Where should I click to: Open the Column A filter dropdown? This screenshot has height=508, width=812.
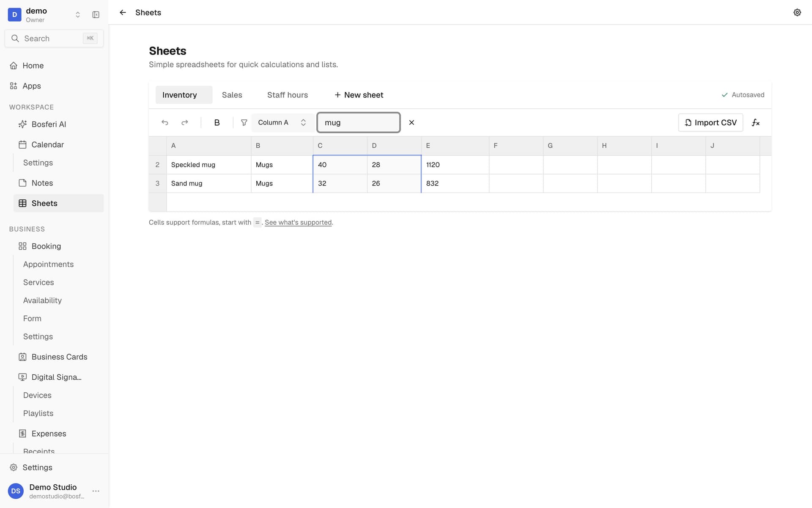click(x=282, y=122)
